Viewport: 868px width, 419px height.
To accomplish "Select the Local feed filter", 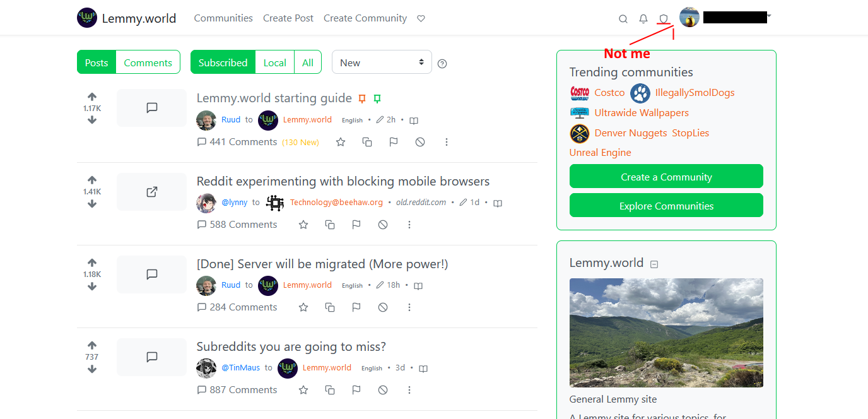I will [275, 62].
